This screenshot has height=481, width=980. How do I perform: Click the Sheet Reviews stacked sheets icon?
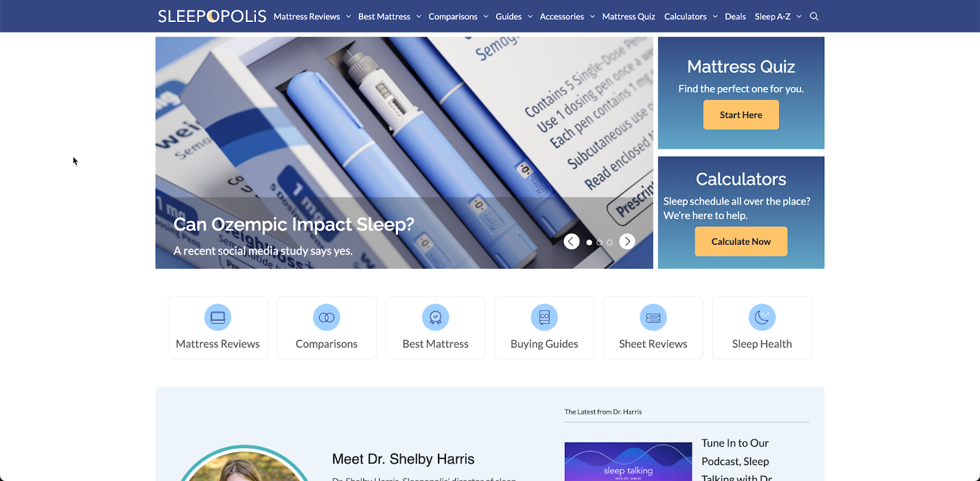(653, 318)
